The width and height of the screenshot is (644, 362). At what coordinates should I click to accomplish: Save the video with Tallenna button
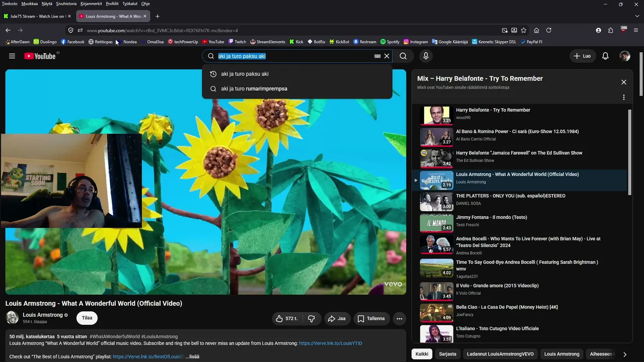click(371, 318)
